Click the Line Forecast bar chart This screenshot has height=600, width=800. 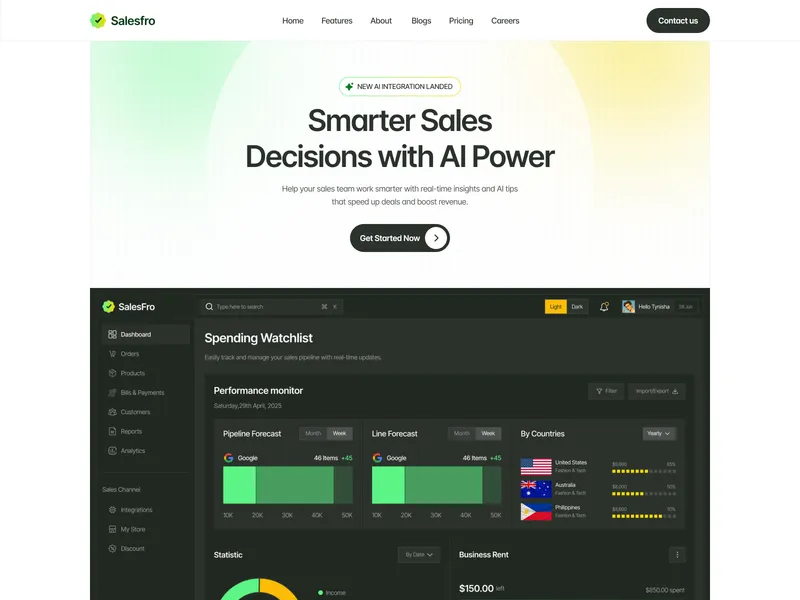tap(437, 485)
